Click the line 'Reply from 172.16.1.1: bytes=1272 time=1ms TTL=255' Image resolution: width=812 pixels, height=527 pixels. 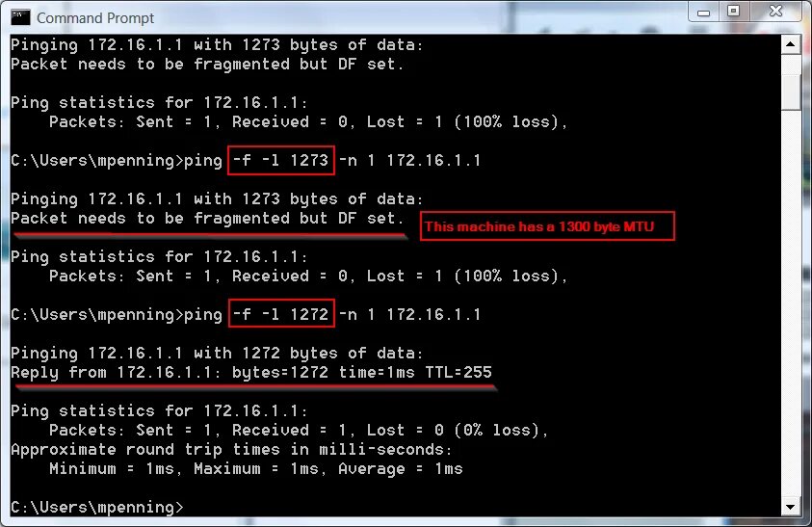point(251,373)
